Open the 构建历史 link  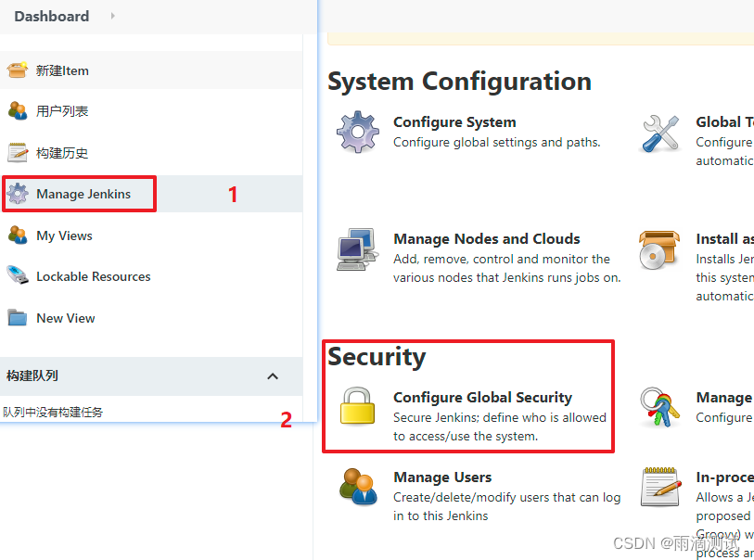click(62, 153)
